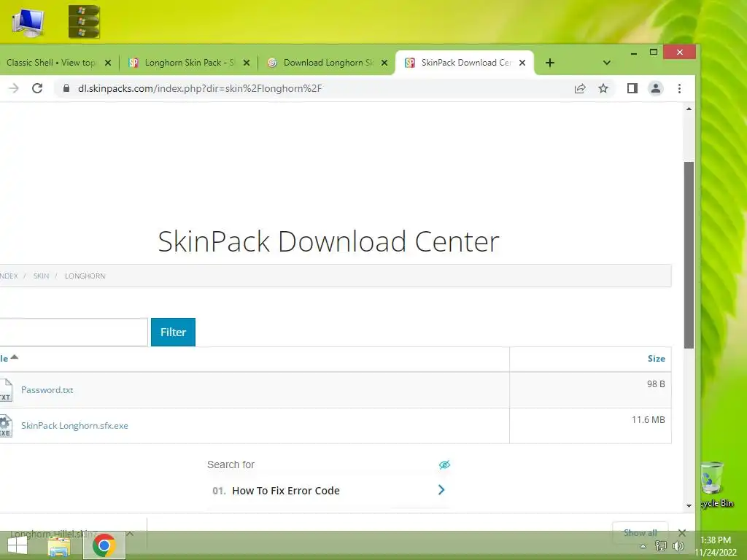Click the volume speaker tray icon

tap(678, 546)
